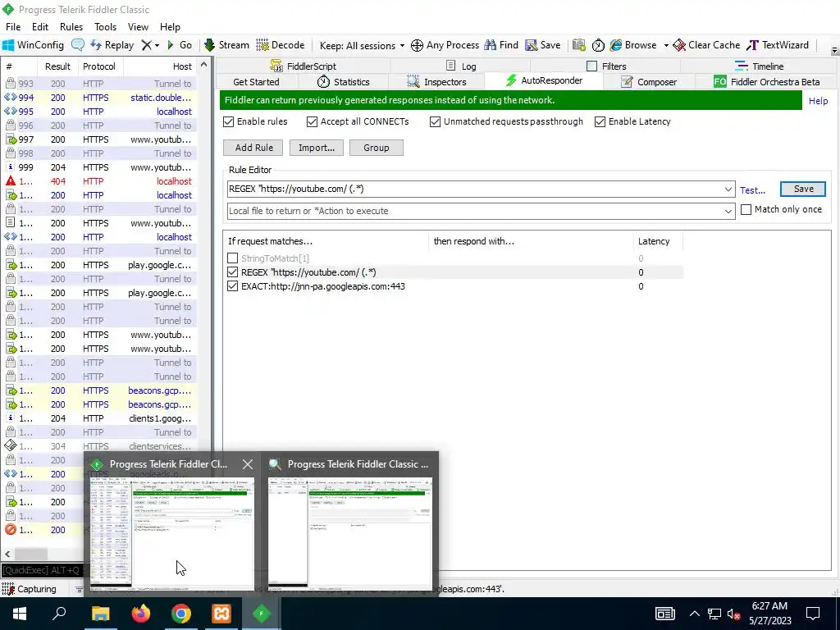The height and width of the screenshot is (630, 840).
Task: Open XAMPP from the taskbar
Action: coord(221,614)
